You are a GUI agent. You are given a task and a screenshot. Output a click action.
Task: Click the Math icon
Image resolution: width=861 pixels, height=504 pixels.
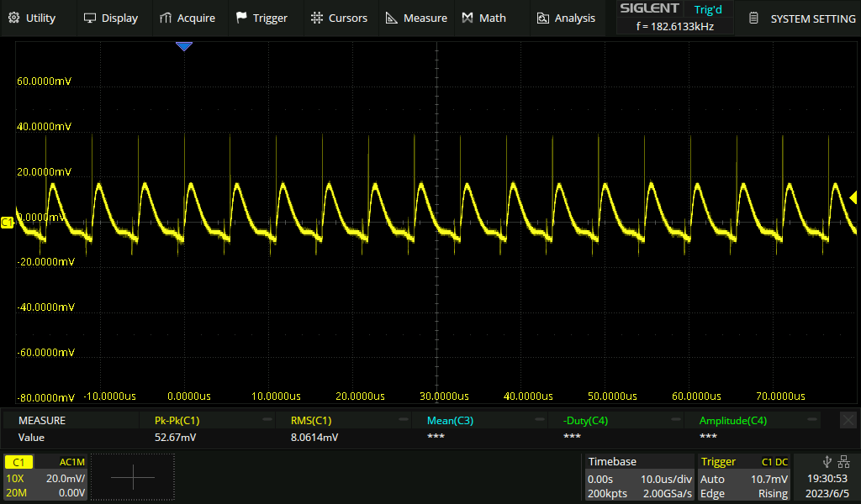(468, 18)
